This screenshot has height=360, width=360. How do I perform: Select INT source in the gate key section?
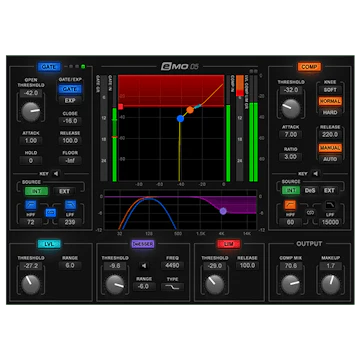point(36,191)
